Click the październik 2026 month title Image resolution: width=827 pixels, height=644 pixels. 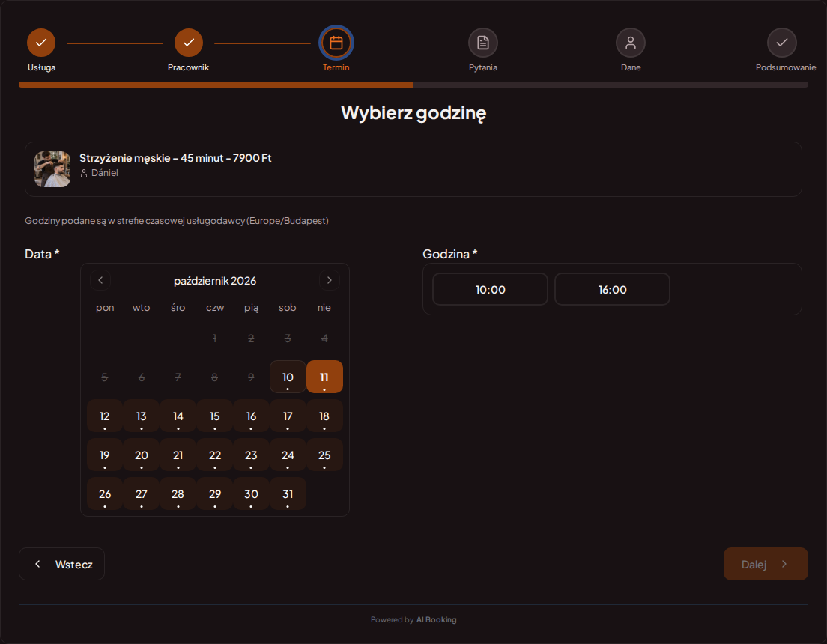coord(215,281)
